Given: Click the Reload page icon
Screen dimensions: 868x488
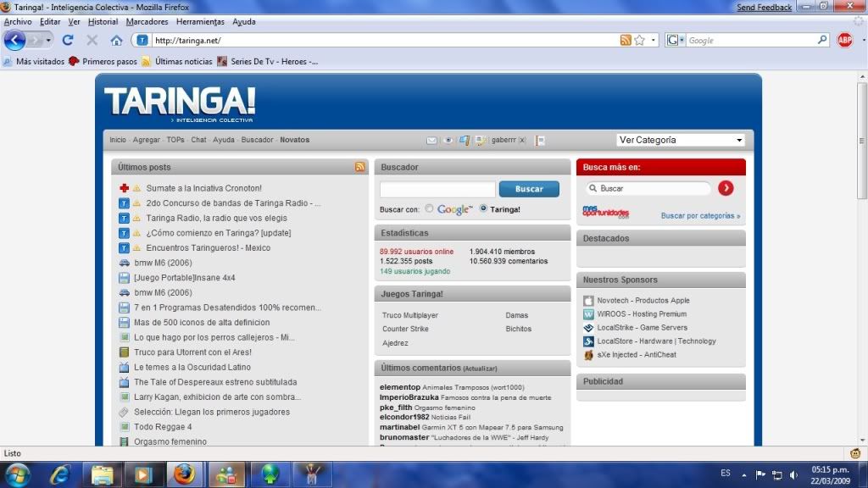Looking at the screenshot, I should pyautogui.click(x=68, y=41).
